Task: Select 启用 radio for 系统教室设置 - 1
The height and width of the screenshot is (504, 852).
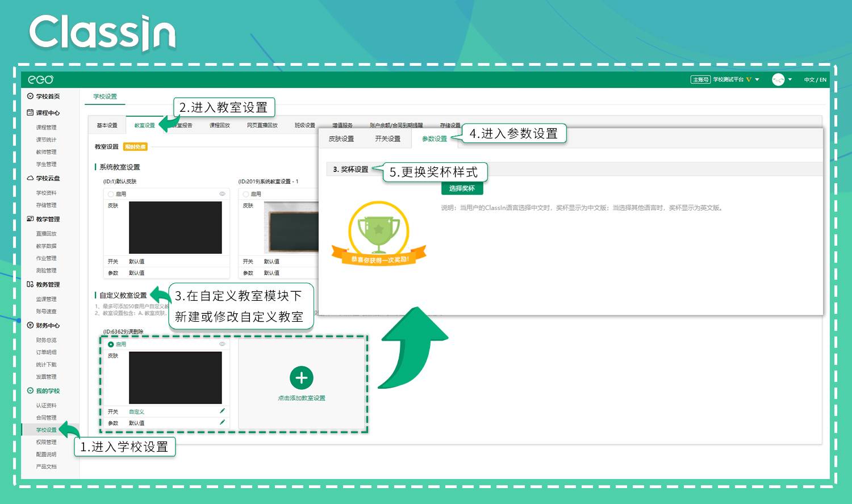Action: (x=246, y=194)
